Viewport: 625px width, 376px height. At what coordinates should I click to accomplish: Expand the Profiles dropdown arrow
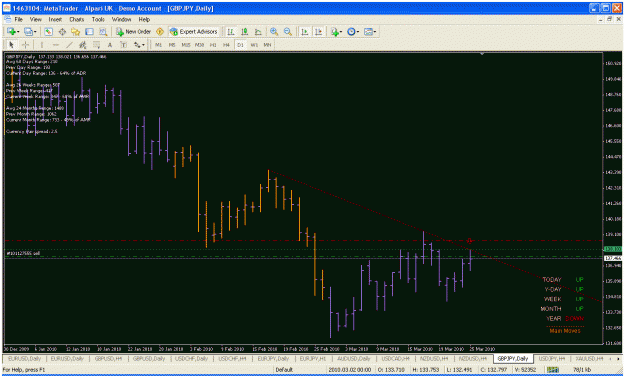coord(35,31)
